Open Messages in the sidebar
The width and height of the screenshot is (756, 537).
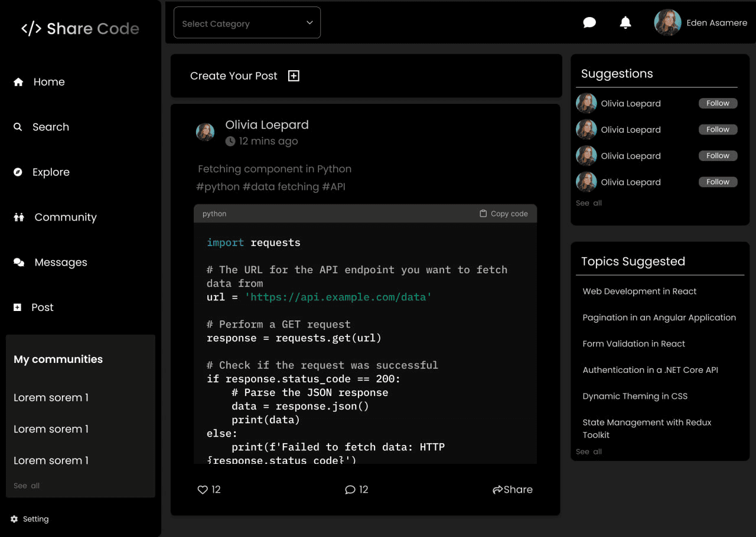[x=60, y=263]
